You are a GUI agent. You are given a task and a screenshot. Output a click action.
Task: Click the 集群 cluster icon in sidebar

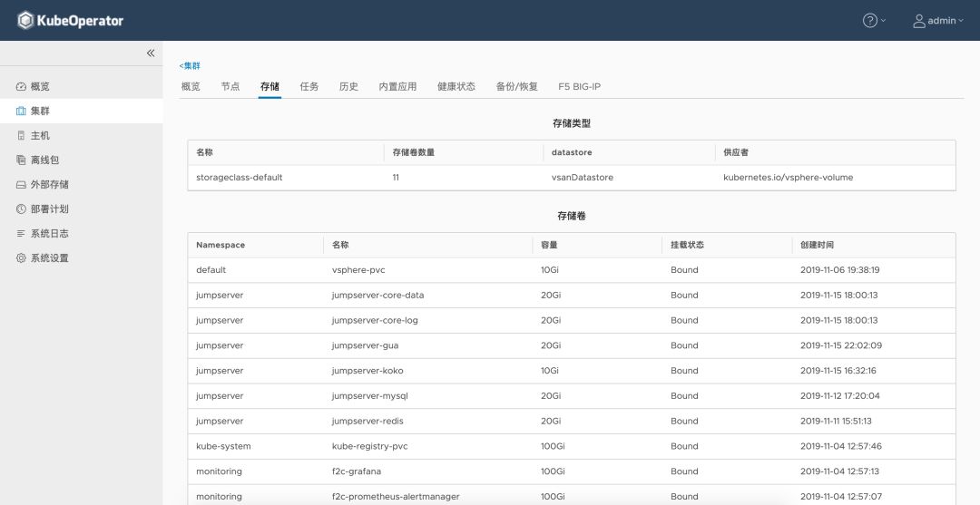pyautogui.click(x=21, y=112)
